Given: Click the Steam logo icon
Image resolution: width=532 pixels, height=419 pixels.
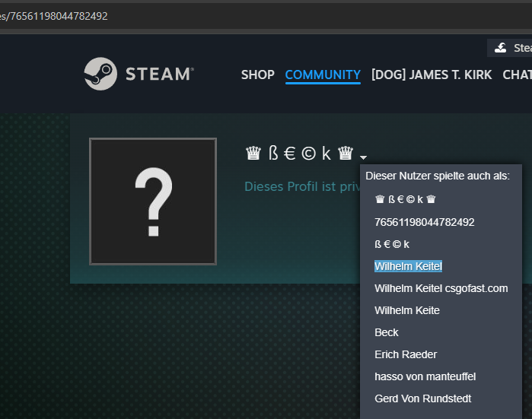Looking at the screenshot, I should [x=100, y=74].
